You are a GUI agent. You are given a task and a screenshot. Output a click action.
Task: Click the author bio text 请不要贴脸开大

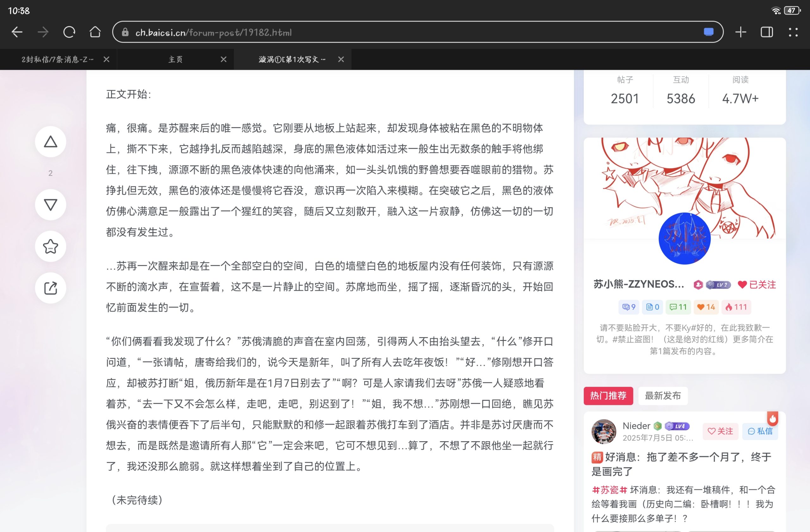click(685, 339)
